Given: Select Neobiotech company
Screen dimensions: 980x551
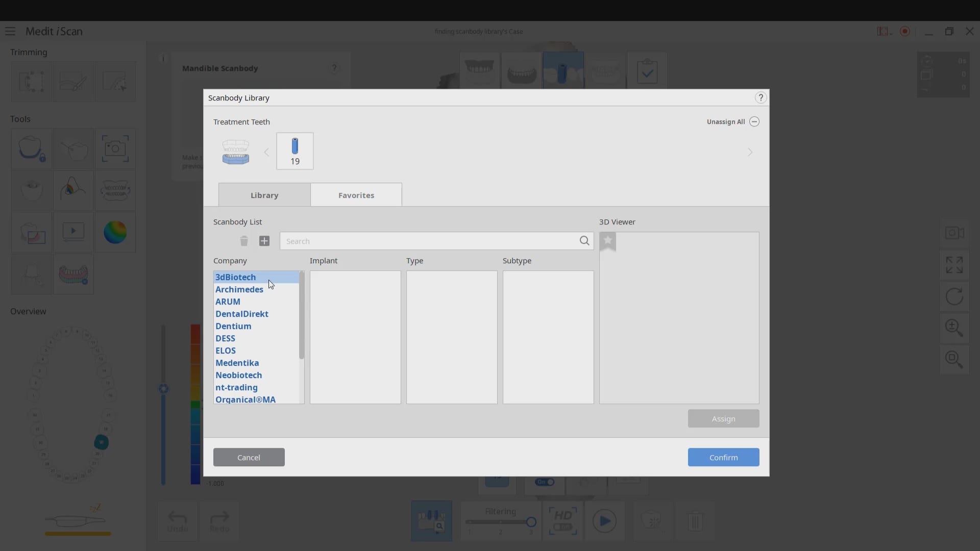Looking at the screenshot, I should point(256,375).
